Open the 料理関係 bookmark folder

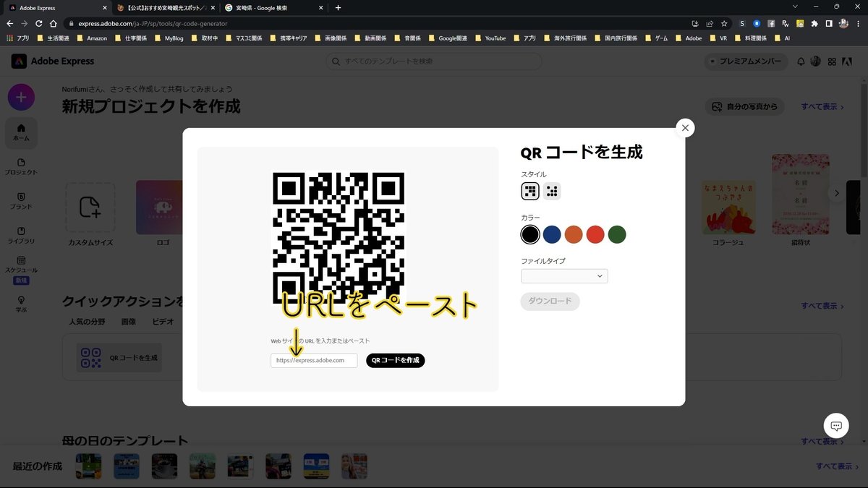[750, 38]
